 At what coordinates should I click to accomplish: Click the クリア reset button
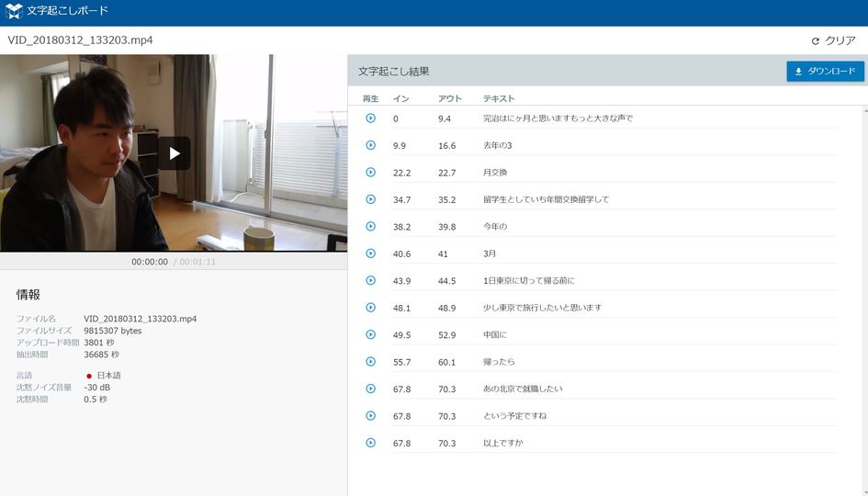[834, 40]
